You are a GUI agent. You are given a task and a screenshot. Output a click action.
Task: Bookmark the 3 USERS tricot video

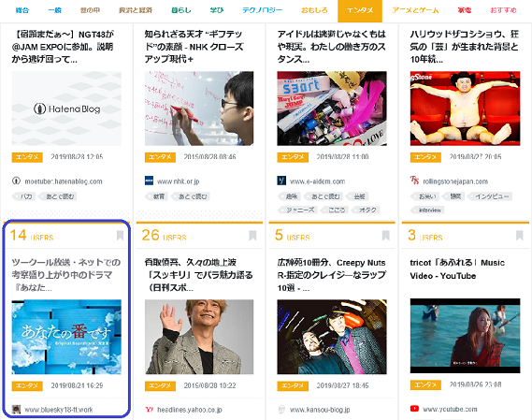[x=519, y=236]
